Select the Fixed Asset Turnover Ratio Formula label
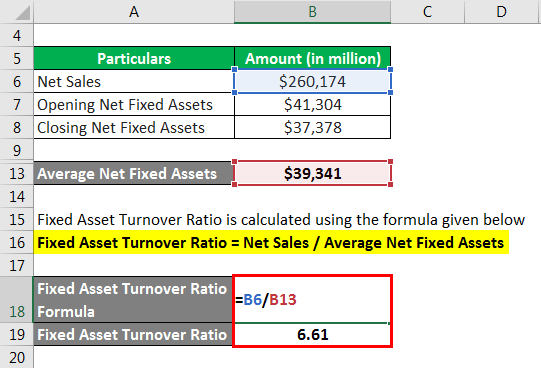This screenshot has height=368, width=541. click(133, 300)
